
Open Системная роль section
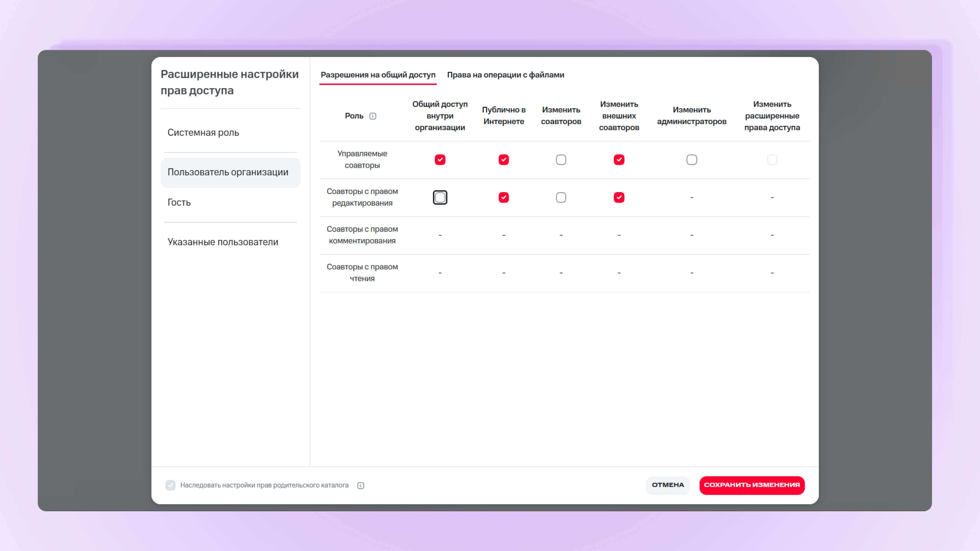(203, 132)
